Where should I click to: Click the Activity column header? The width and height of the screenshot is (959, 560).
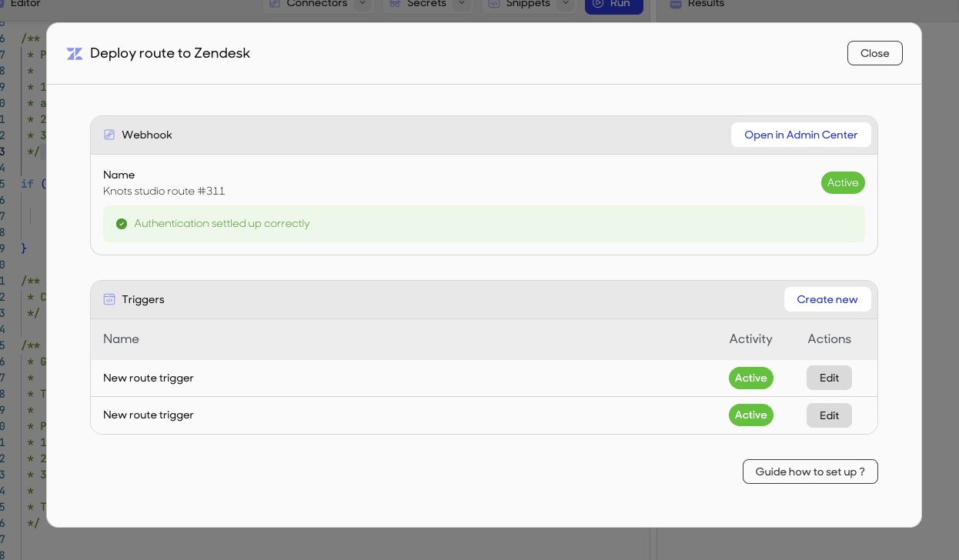pos(750,338)
